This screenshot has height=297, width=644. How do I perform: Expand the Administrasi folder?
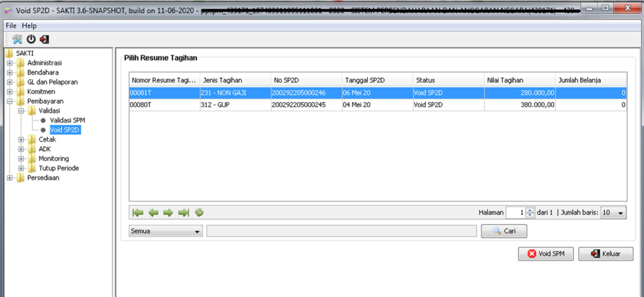tap(10, 63)
